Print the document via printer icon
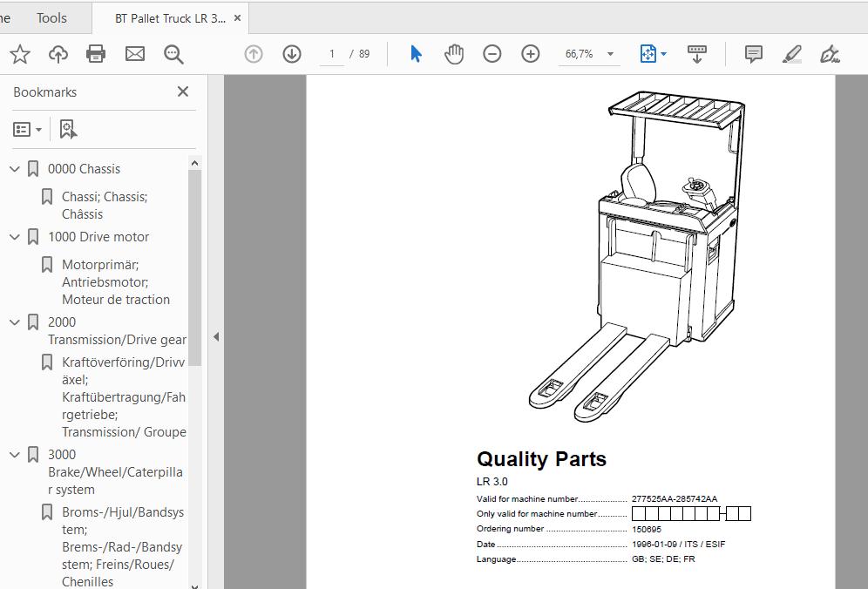The width and height of the screenshot is (868, 589). 96,54
